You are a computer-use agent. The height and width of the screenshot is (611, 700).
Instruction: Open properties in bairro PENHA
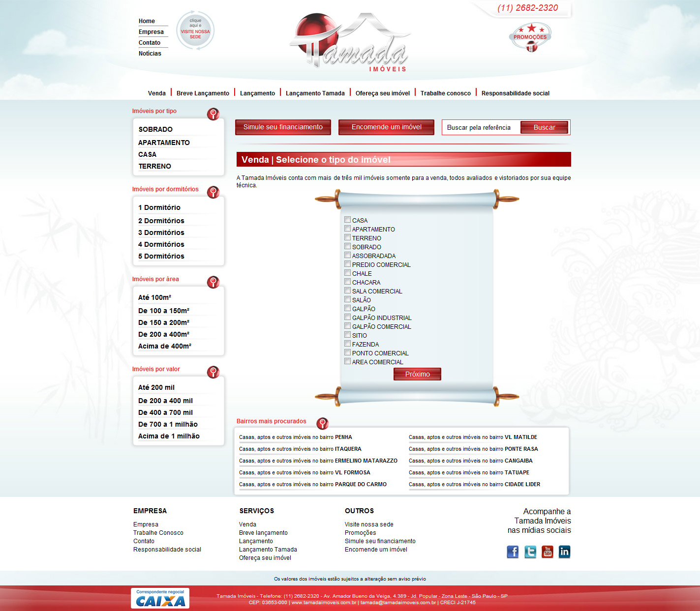click(296, 437)
